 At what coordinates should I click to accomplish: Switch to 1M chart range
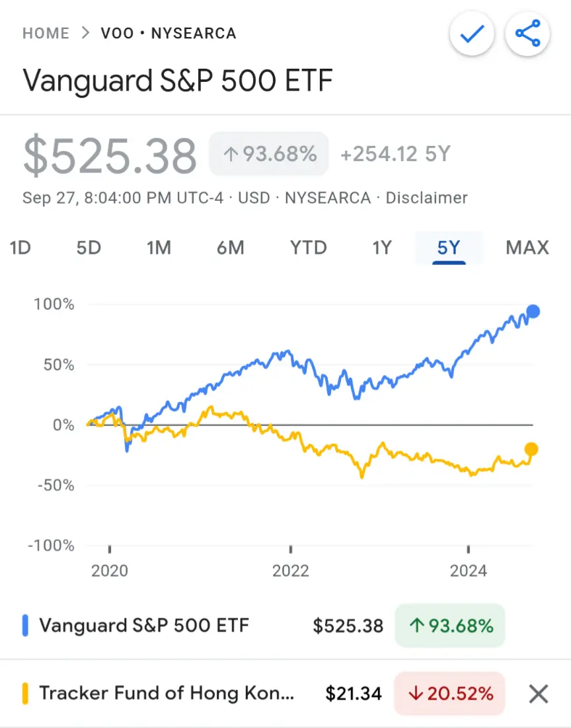[159, 248]
